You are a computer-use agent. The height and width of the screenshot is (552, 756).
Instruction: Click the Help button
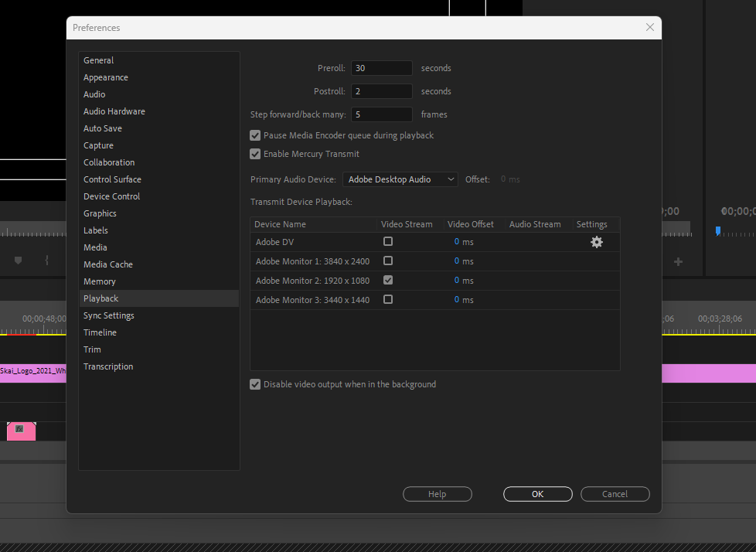coord(437,493)
